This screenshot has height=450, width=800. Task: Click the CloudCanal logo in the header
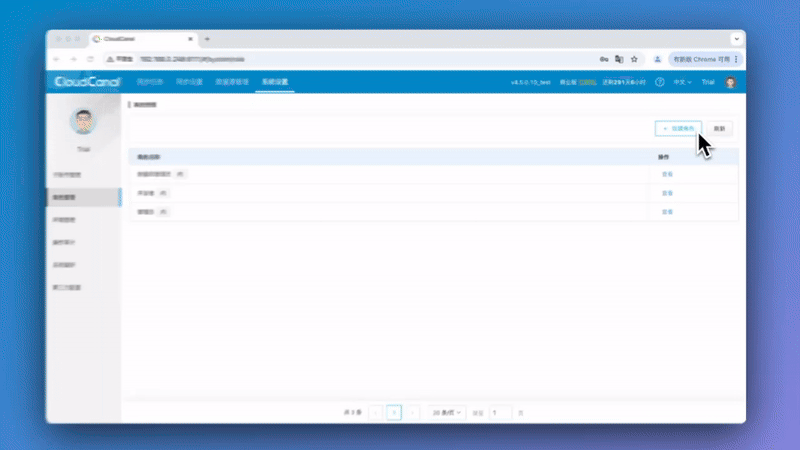[x=87, y=82]
